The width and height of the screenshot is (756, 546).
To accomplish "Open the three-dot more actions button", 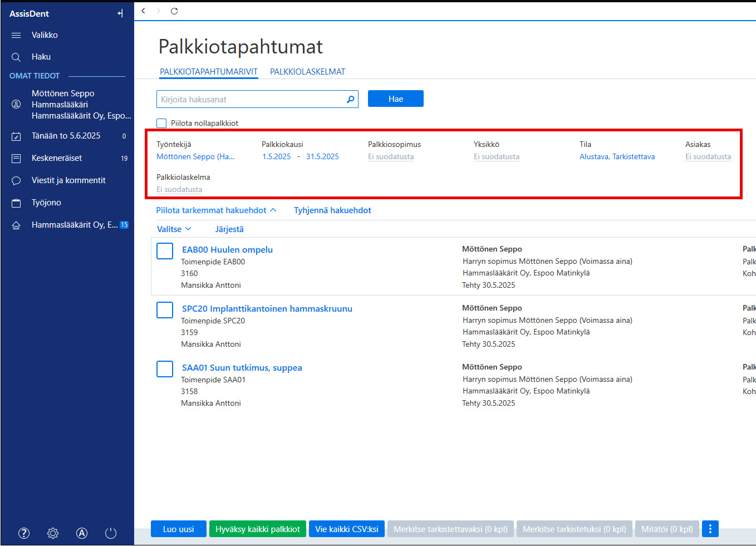I will 710,529.
